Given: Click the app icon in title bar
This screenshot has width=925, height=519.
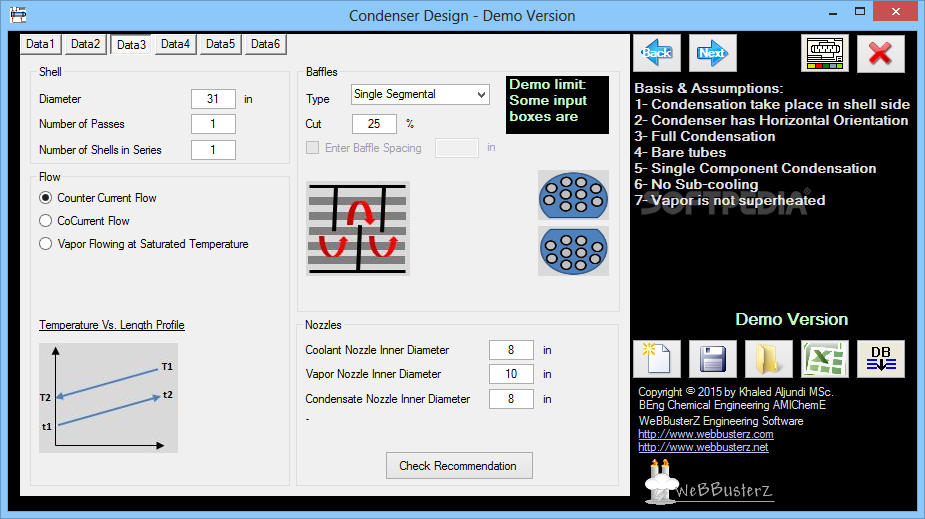Looking at the screenshot, I should click(x=18, y=15).
